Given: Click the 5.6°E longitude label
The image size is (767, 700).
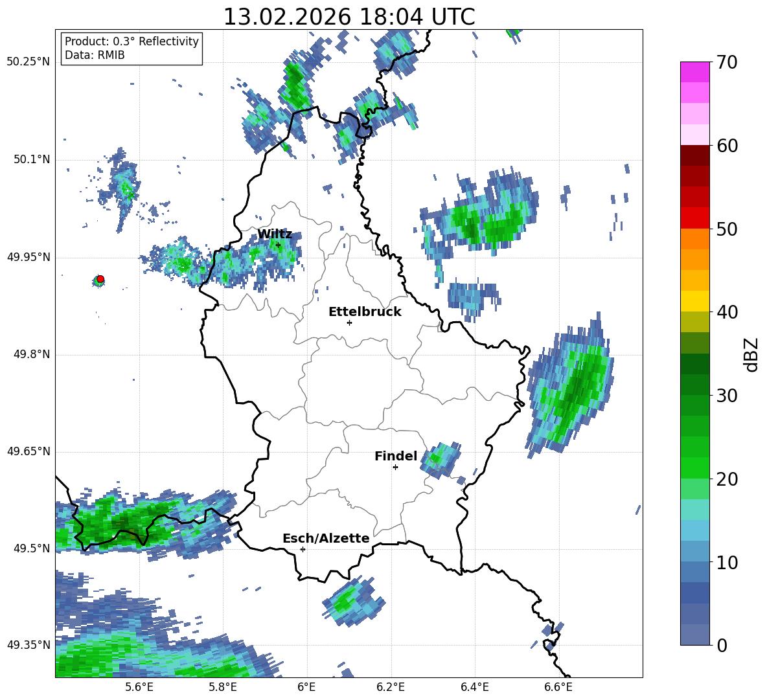Looking at the screenshot, I should click(139, 687).
